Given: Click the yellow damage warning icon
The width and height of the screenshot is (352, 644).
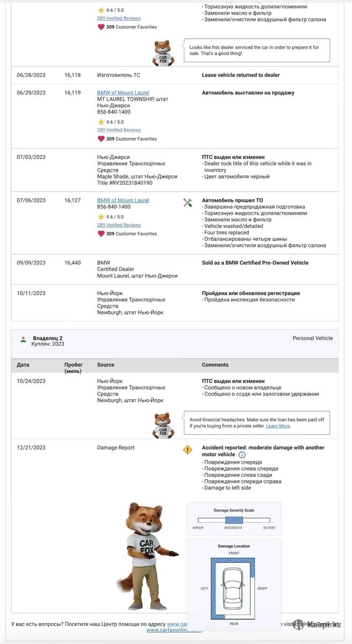Looking at the screenshot, I should point(188,450).
